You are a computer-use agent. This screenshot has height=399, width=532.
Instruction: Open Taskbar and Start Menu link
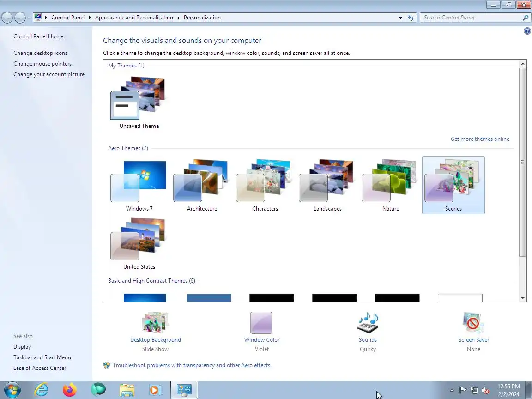pyautogui.click(x=42, y=357)
